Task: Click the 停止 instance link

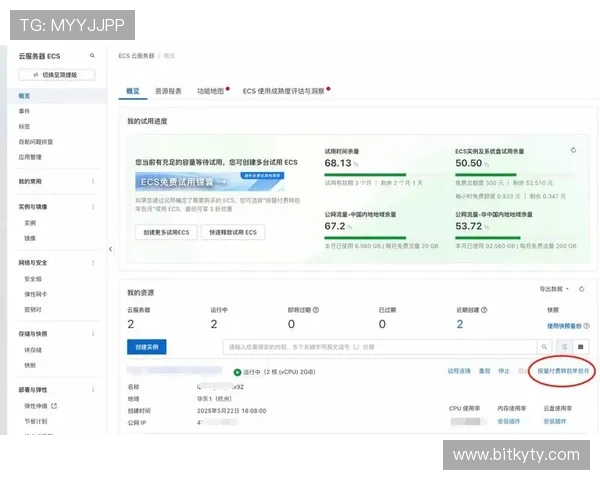Action: tap(504, 371)
